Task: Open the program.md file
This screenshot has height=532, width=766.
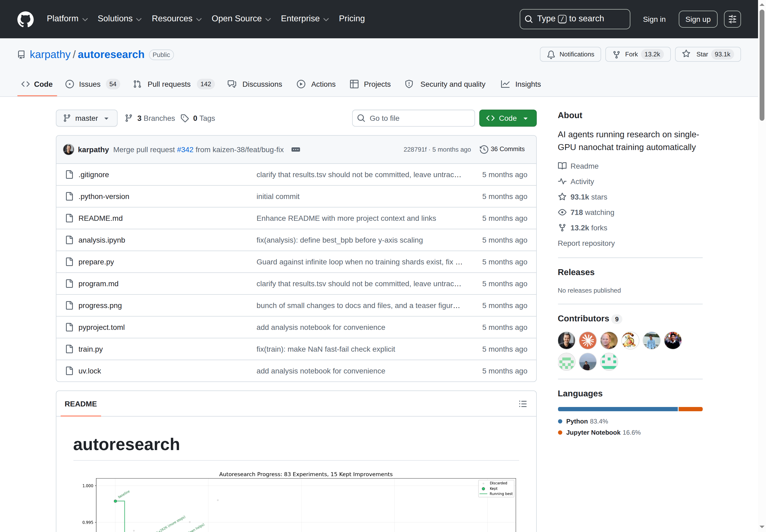Action: (x=98, y=284)
